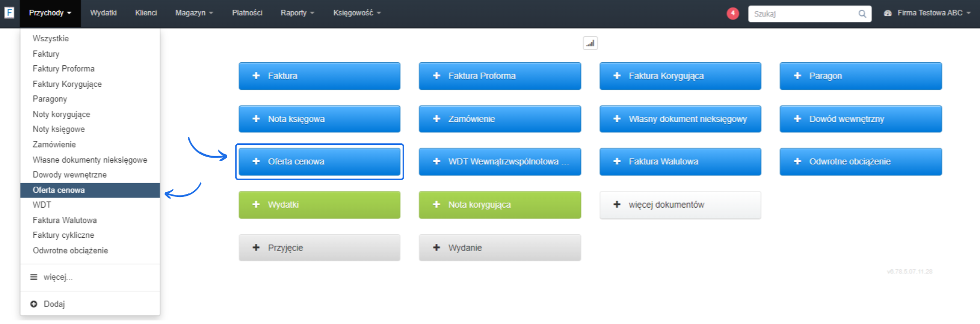Click plus icon on Przyjęcie button
The height and width of the screenshot is (324, 980).
click(256, 248)
